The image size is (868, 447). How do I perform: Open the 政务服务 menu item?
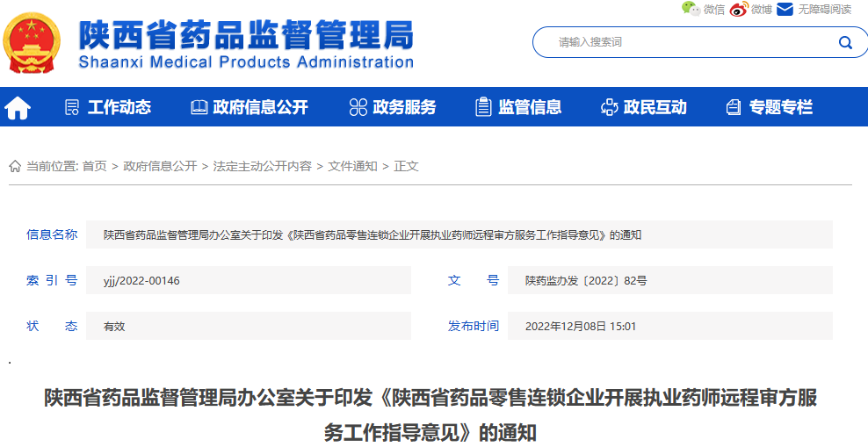(404, 107)
